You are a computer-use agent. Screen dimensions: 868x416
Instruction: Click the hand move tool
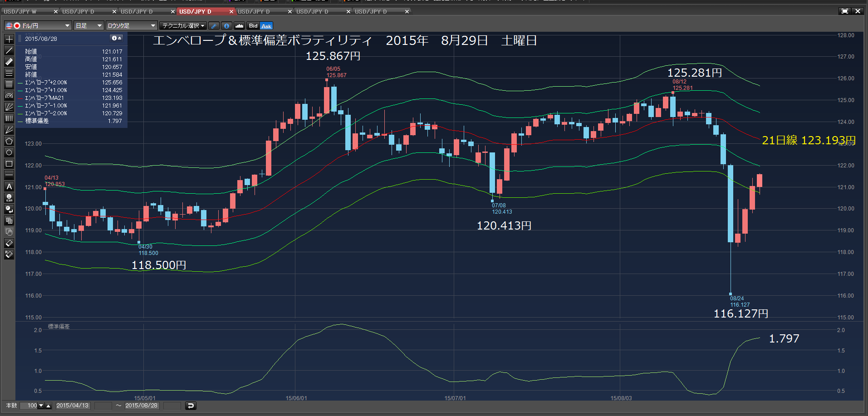tap(9, 232)
